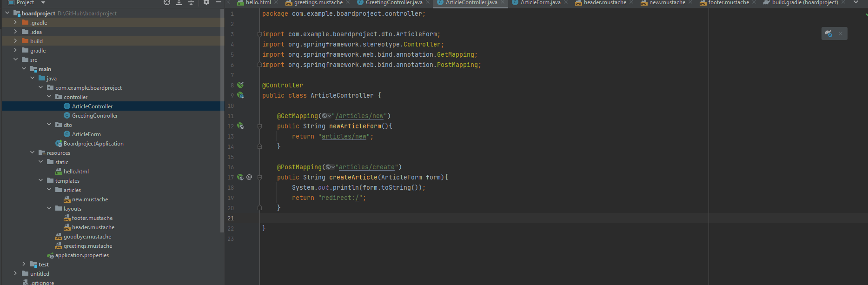Expand the test folder

[x=24, y=264]
